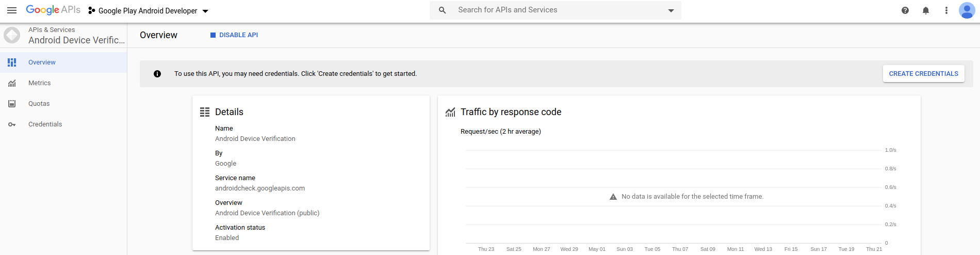Image resolution: width=980 pixels, height=255 pixels.
Task: Select Overview in the sidebar
Action: (42, 62)
